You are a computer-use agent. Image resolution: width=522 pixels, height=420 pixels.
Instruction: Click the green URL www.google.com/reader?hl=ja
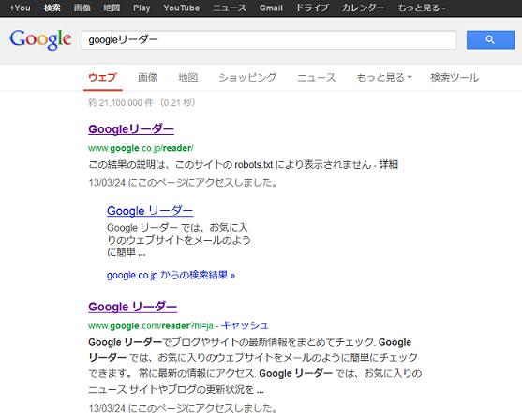(x=151, y=325)
